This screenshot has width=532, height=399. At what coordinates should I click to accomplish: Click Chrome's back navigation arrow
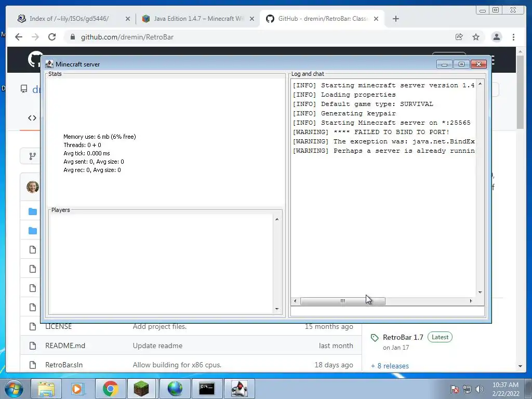click(19, 37)
